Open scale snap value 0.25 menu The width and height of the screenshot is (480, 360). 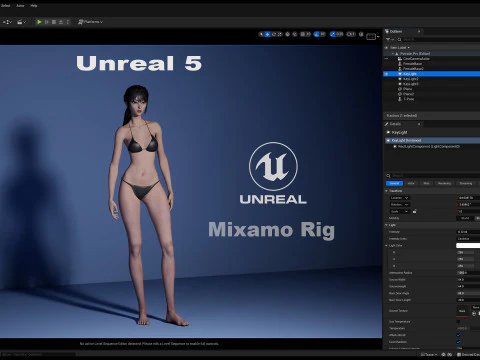(340, 34)
